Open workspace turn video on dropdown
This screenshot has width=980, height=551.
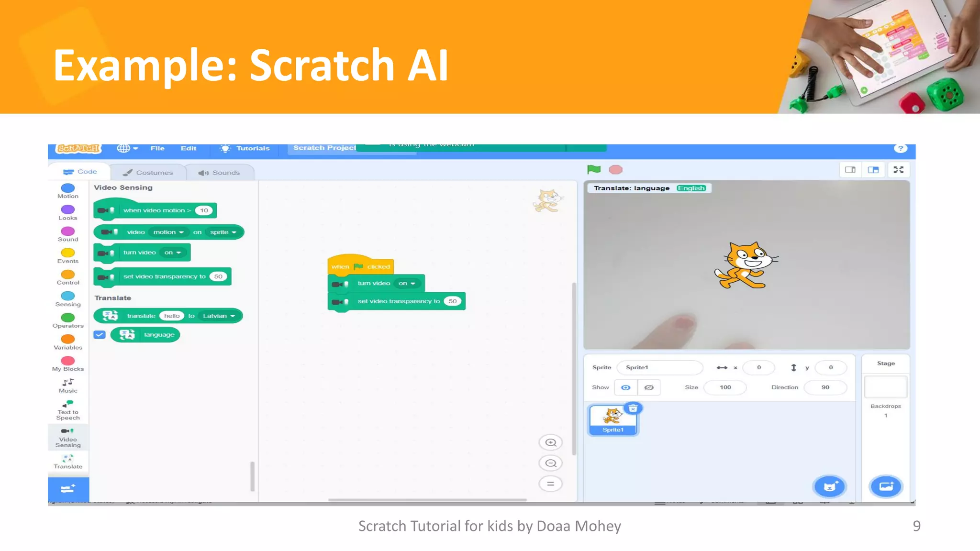coord(407,283)
